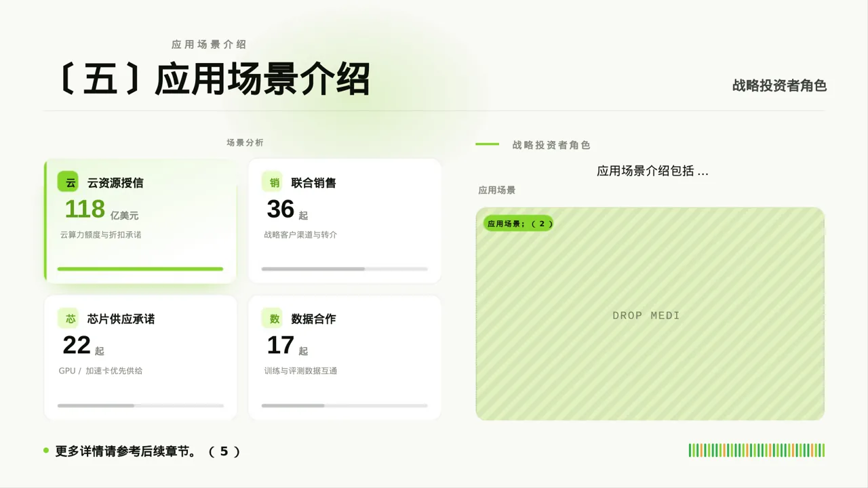Select the 联合销售 card title
Image resolution: width=868 pixels, height=488 pixels.
(x=313, y=183)
